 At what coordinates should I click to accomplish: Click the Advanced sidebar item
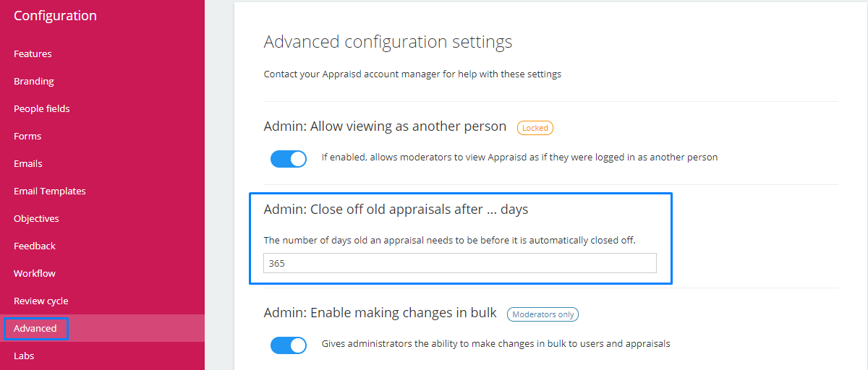click(35, 329)
